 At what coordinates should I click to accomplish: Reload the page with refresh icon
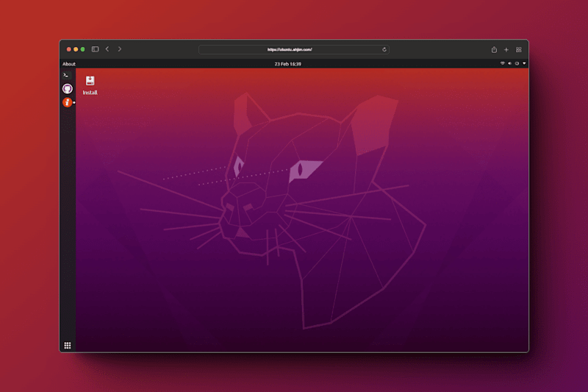coord(384,49)
